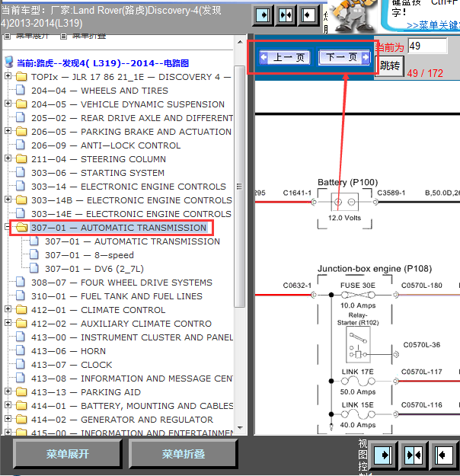
Task: Open 307-01 Automatic Transmission child document
Action: (x=133, y=241)
